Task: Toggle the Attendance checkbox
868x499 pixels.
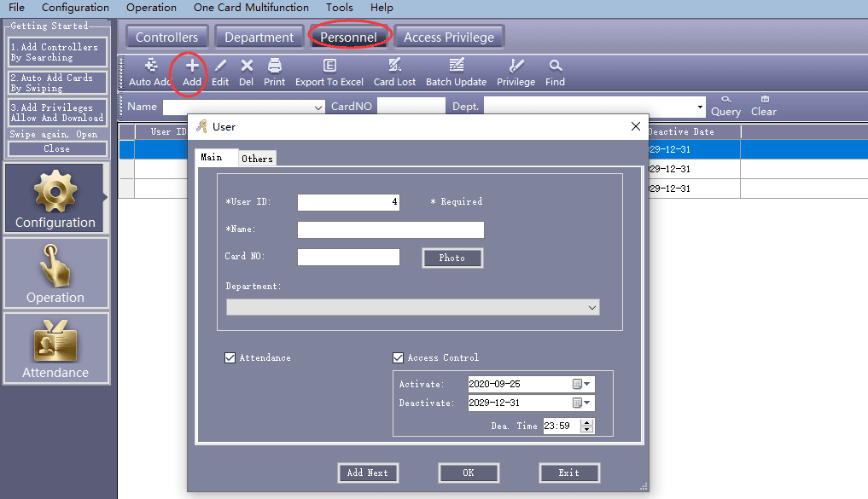Action: [230, 358]
